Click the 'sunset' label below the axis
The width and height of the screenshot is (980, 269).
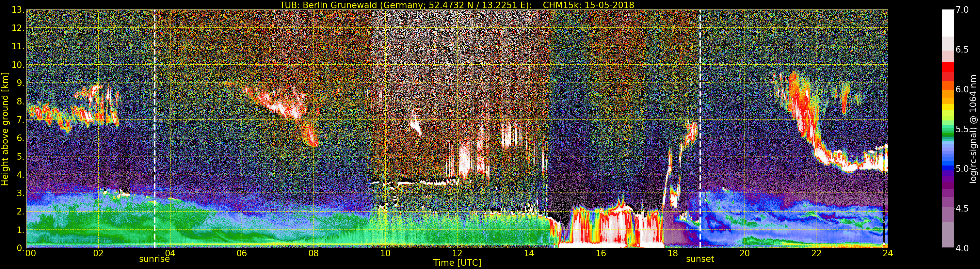[700, 259]
